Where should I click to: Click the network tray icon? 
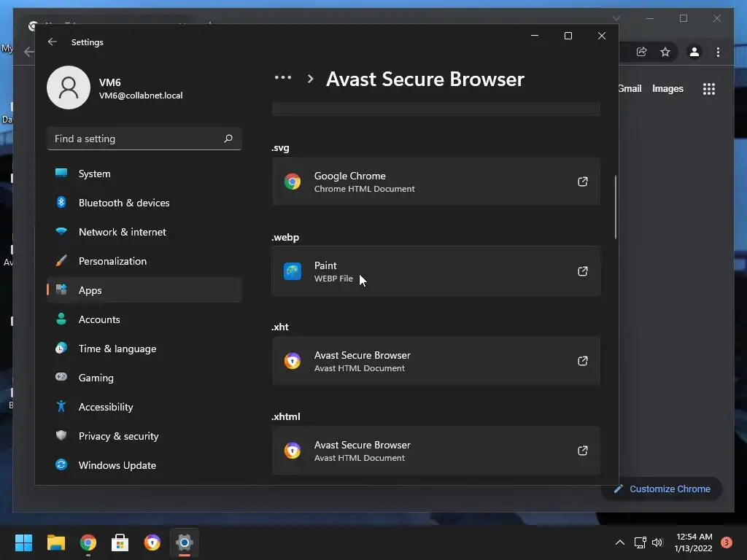(640, 542)
